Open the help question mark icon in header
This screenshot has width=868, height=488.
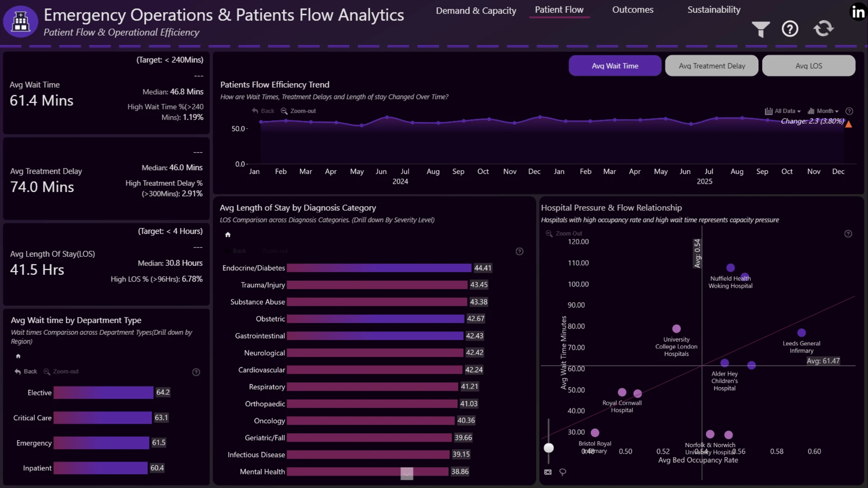[x=790, y=29]
